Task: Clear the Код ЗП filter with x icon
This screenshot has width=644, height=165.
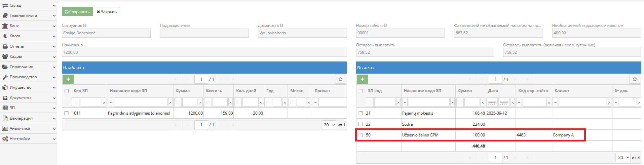Action: [104, 102]
